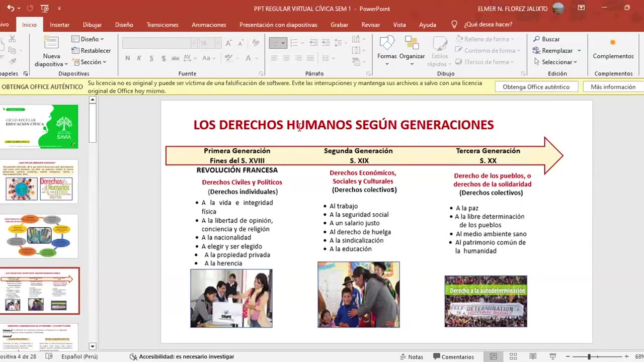Clear all formatting eraser icon
This screenshot has width=644, height=362.
pos(256,43)
